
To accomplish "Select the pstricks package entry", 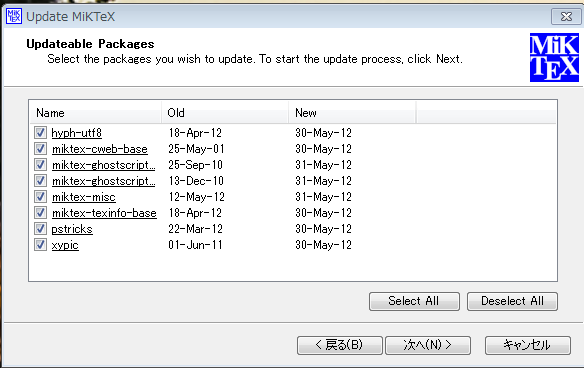I will [72, 229].
